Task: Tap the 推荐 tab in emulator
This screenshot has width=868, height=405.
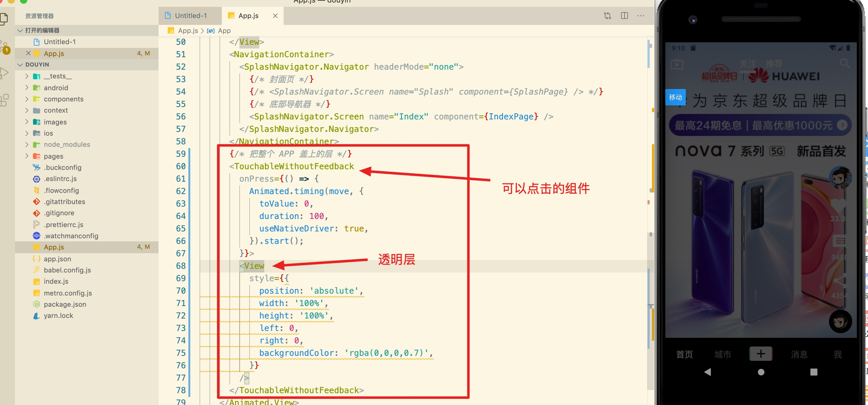Action: point(774,63)
